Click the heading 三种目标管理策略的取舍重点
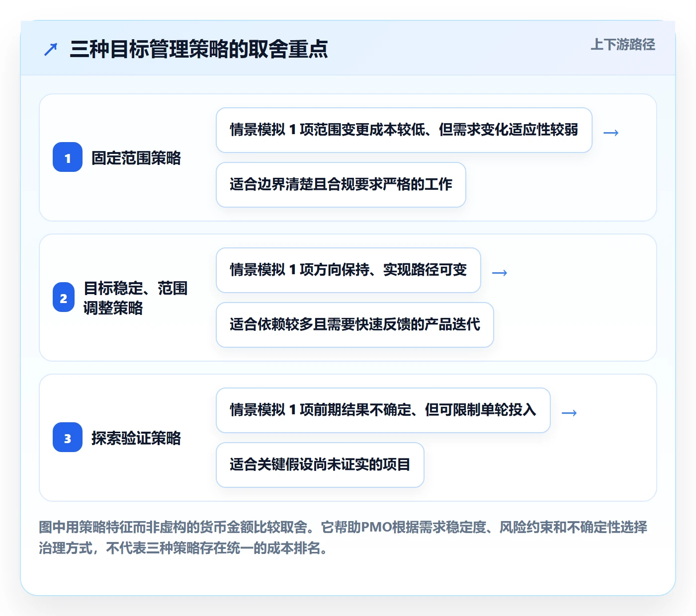The width and height of the screenshot is (696, 616). pyautogui.click(x=199, y=49)
